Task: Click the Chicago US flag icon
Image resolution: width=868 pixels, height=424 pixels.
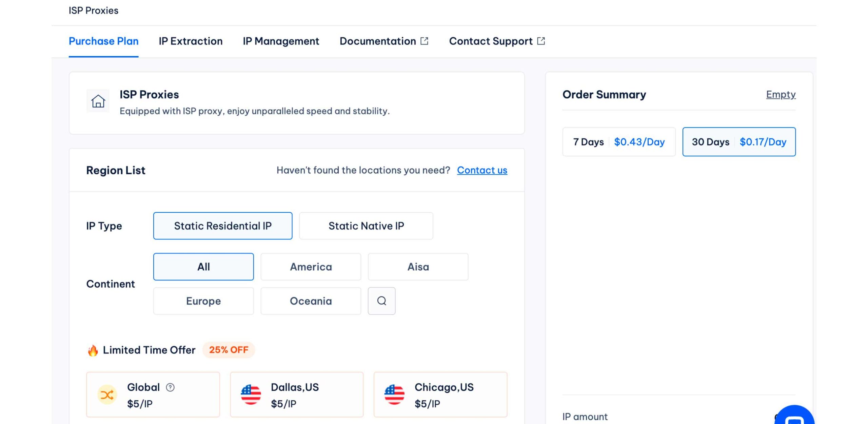Action: pyautogui.click(x=394, y=394)
